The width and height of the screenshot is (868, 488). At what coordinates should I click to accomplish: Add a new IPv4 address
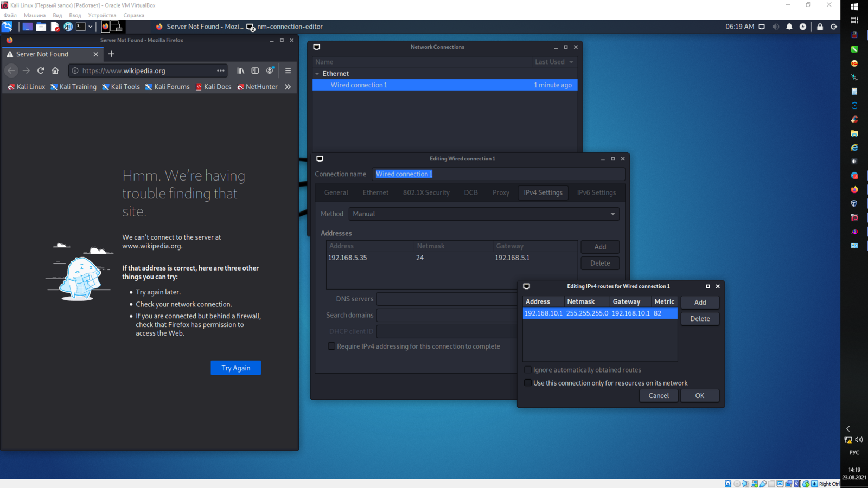600,247
